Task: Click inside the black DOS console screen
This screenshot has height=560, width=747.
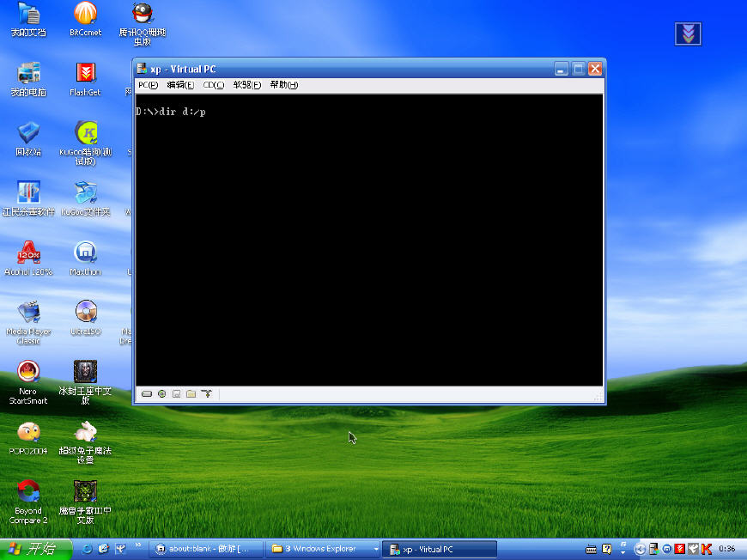Action: point(369,240)
